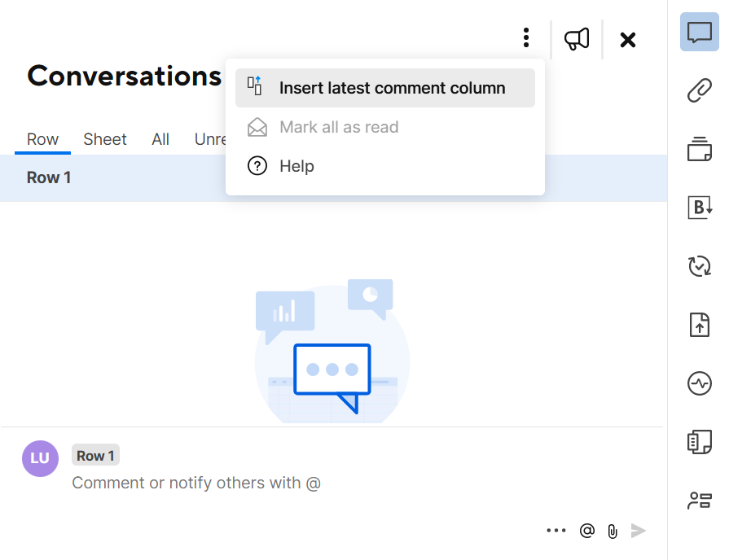The image size is (729, 560).
Task: Click the paperclip to attach a file
Action: pyautogui.click(x=612, y=531)
